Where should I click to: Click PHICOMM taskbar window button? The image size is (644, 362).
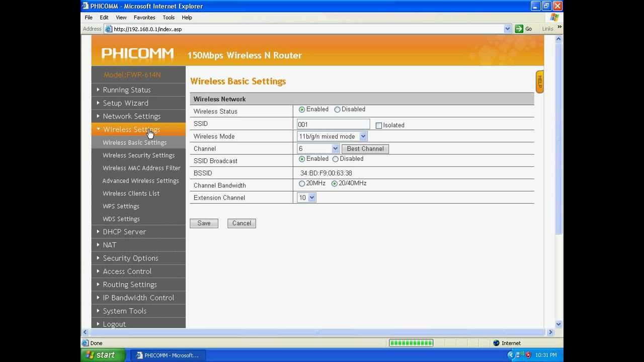pyautogui.click(x=168, y=355)
